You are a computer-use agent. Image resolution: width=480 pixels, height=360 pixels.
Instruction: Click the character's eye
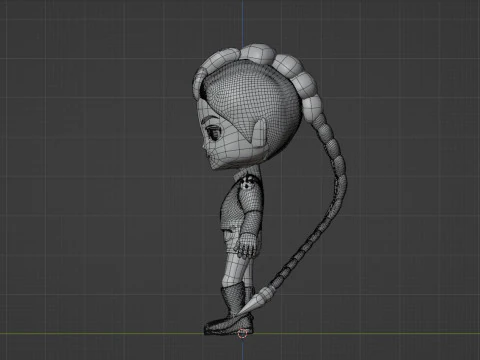click(x=213, y=133)
